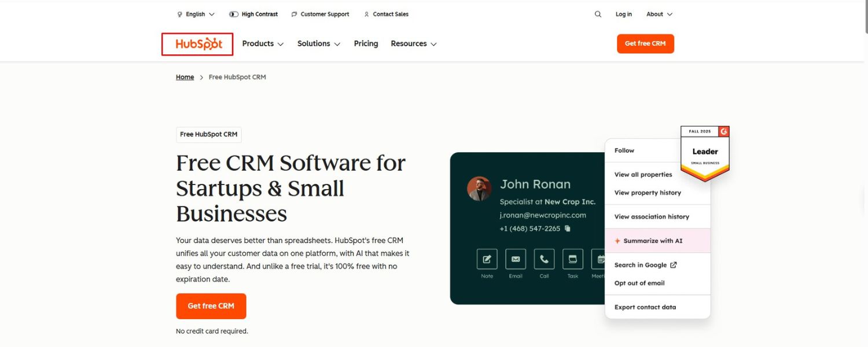868x347 pixels.
Task: Open the site search
Action: tap(598, 14)
